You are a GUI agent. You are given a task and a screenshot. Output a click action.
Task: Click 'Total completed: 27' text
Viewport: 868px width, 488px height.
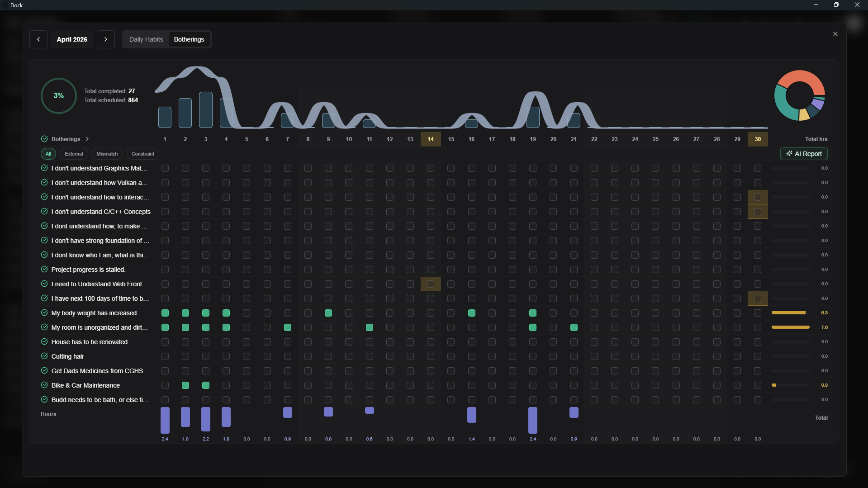[109, 91]
